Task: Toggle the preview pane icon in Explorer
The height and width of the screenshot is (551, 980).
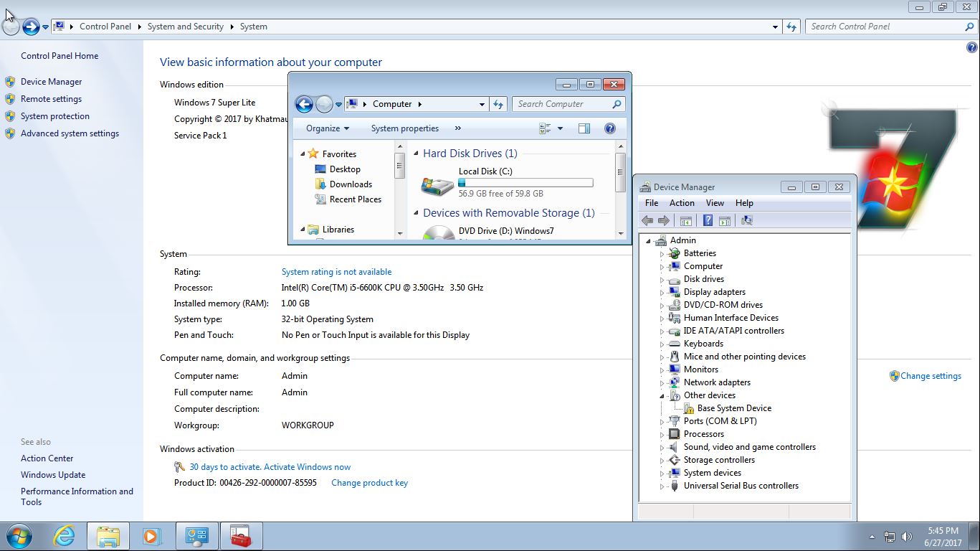Action: (x=584, y=128)
